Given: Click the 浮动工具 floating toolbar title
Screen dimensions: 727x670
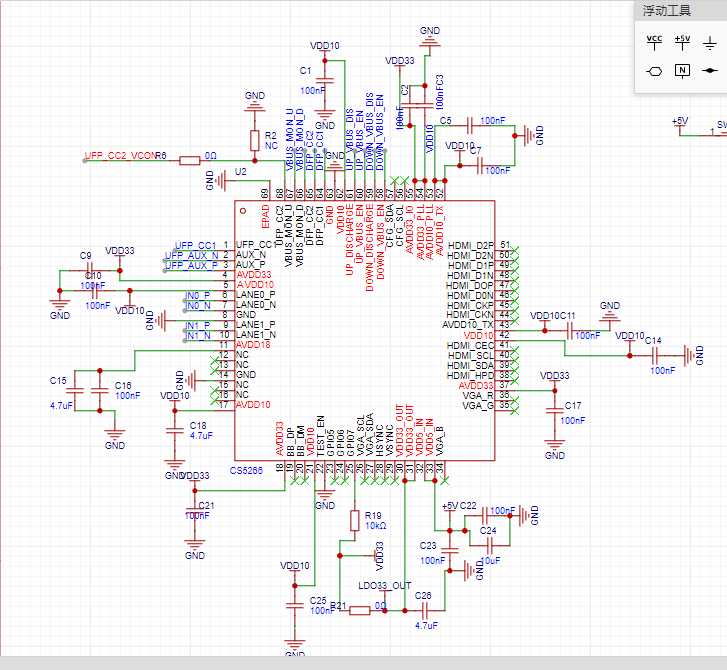Looking at the screenshot, I should 667,11.
